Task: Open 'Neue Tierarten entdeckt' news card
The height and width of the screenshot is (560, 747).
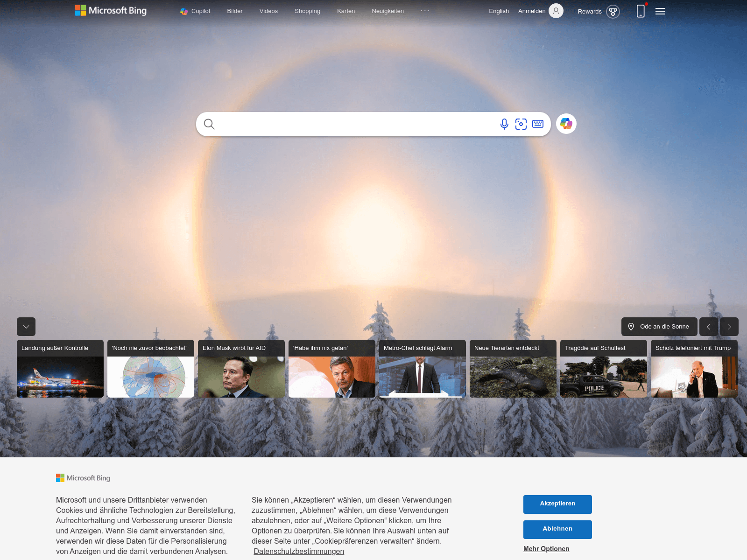Action: point(513,369)
